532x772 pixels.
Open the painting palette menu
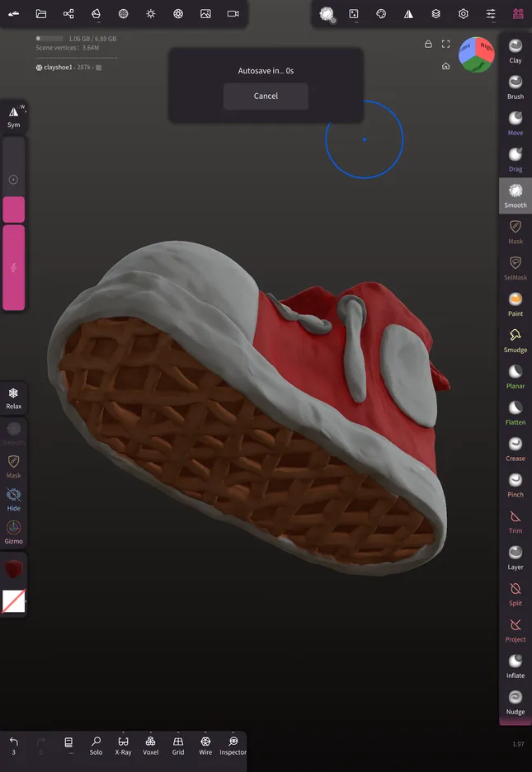[x=381, y=14]
